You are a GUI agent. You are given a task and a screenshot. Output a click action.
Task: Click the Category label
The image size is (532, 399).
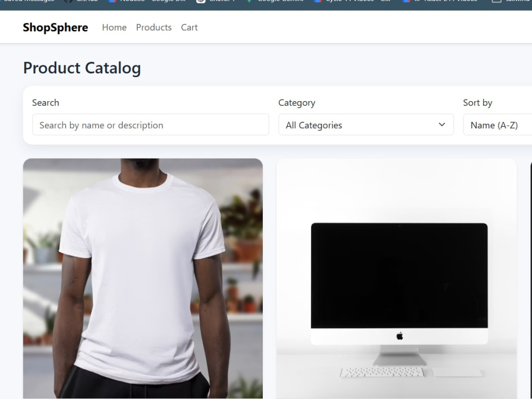(x=296, y=103)
